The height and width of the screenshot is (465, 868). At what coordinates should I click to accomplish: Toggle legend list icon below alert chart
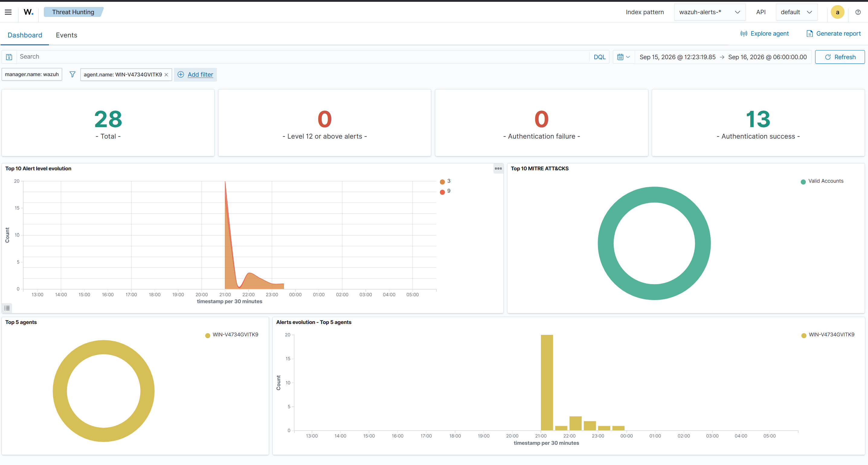click(7, 308)
